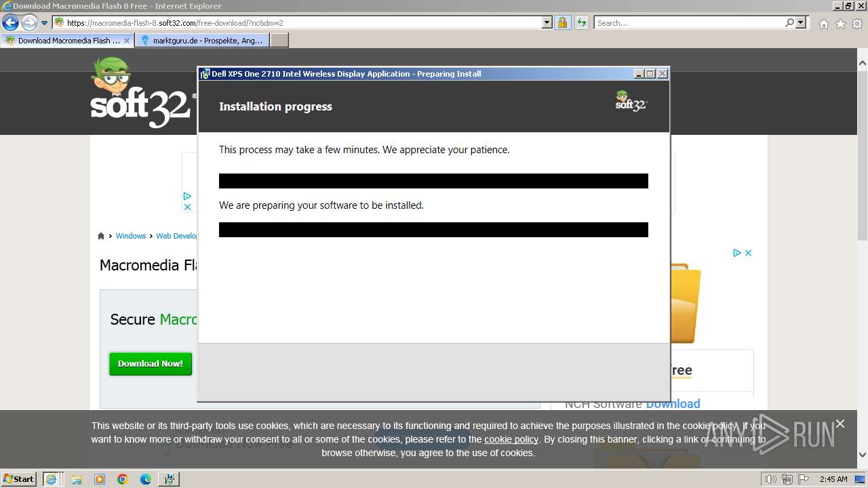Open the Tools gear icon
The width and height of the screenshot is (868, 488).
[857, 24]
